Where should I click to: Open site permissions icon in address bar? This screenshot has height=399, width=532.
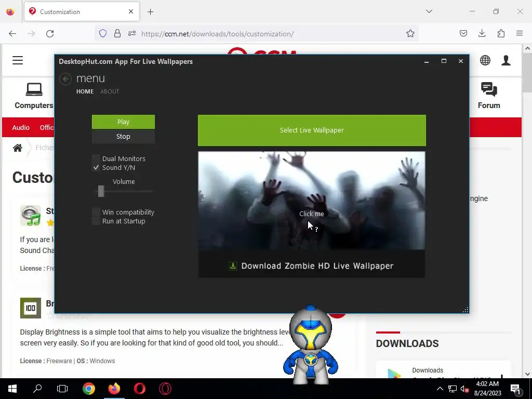(x=132, y=33)
